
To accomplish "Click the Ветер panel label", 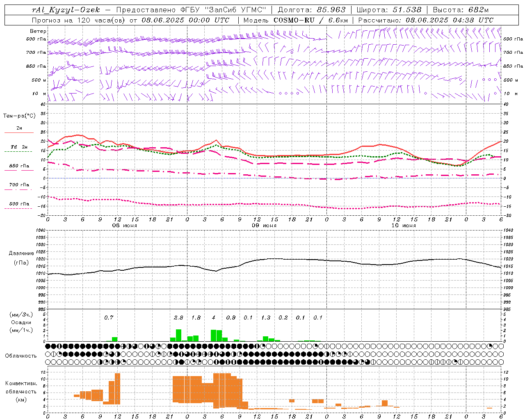I will pyautogui.click(x=38, y=31).
